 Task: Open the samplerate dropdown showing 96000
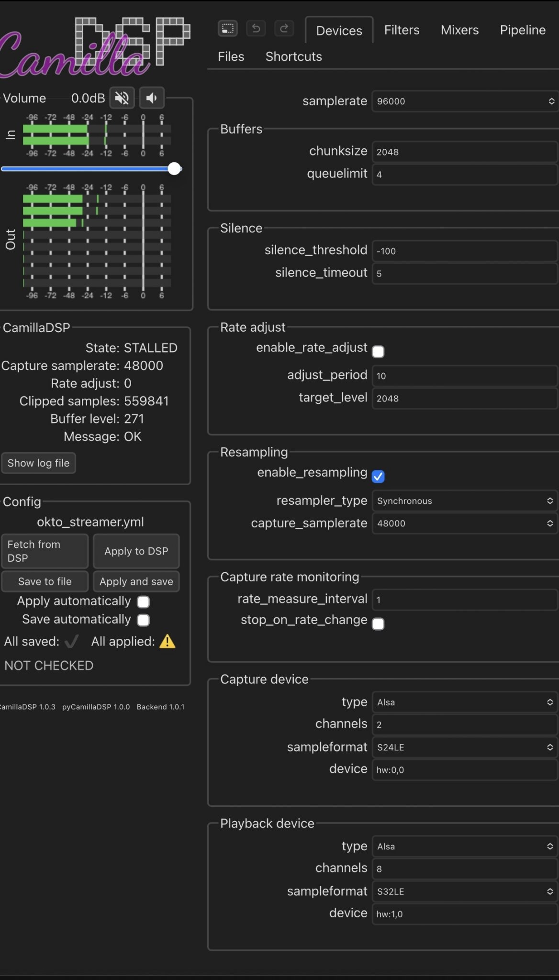pos(465,101)
